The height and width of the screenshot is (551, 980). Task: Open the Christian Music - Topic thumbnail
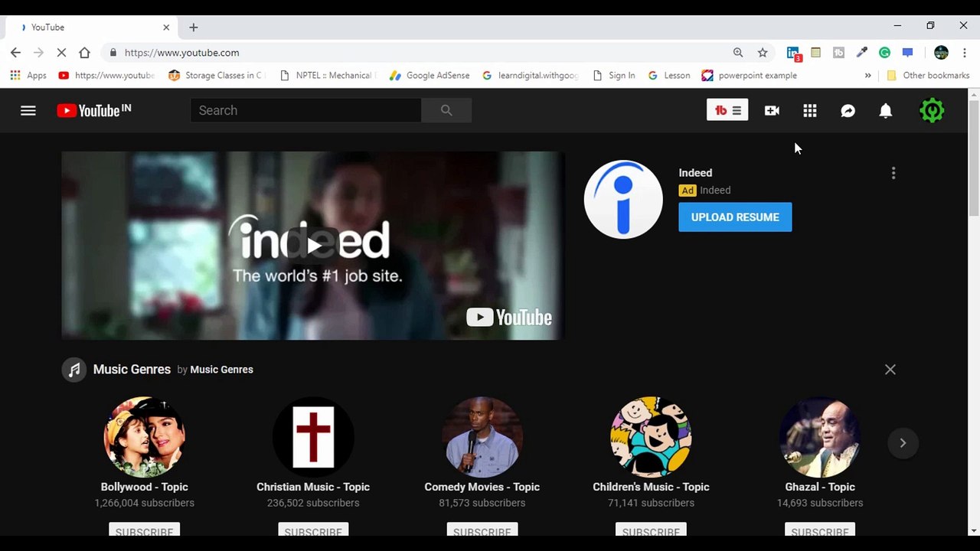tap(313, 437)
